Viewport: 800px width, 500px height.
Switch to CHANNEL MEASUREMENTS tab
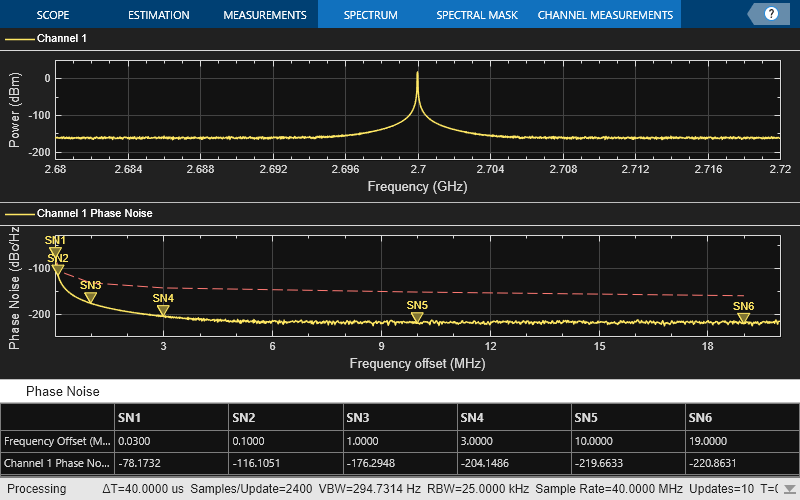coord(605,15)
